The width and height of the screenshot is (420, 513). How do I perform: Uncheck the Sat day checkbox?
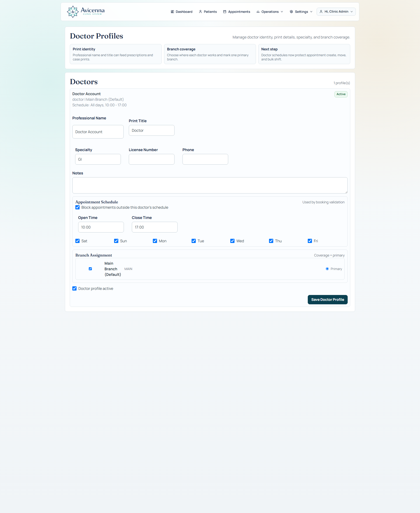(x=77, y=241)
